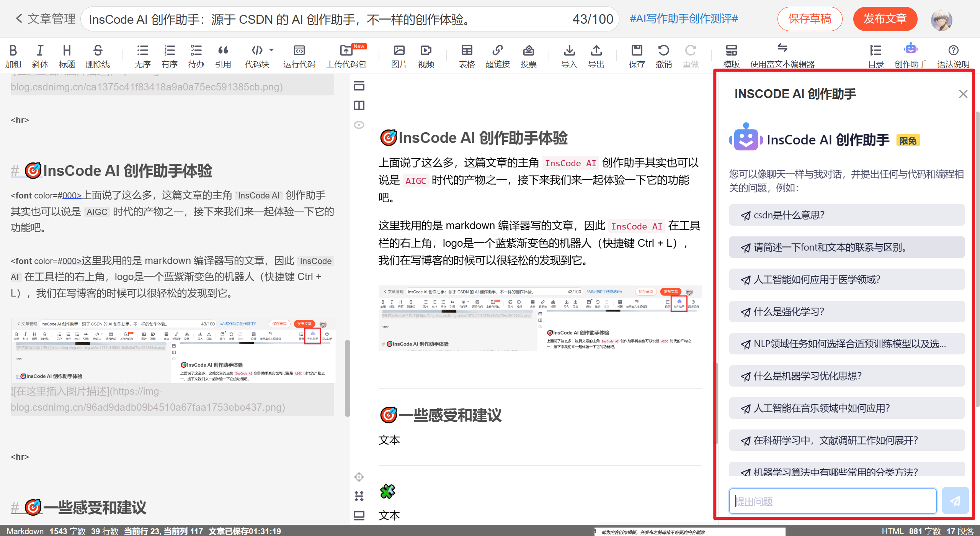Export the article with 导出
Viewport: 980px width, 536px height.
point(596,56)
